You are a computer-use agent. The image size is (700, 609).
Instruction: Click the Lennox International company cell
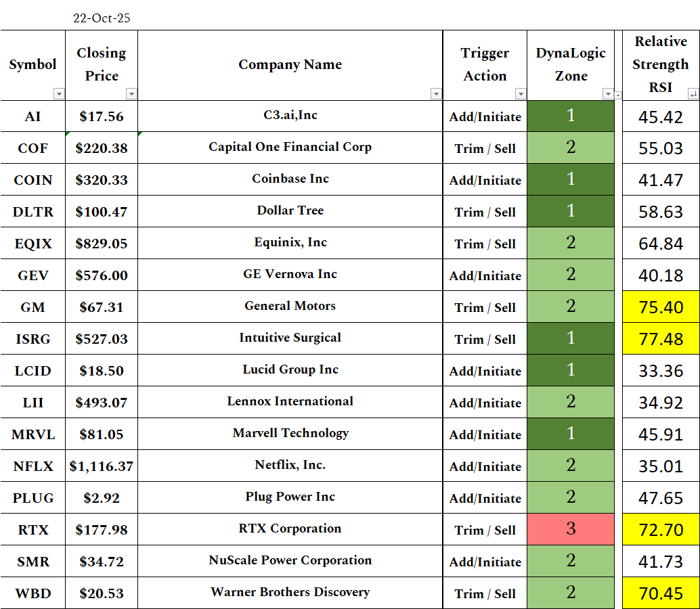(290, 401)
